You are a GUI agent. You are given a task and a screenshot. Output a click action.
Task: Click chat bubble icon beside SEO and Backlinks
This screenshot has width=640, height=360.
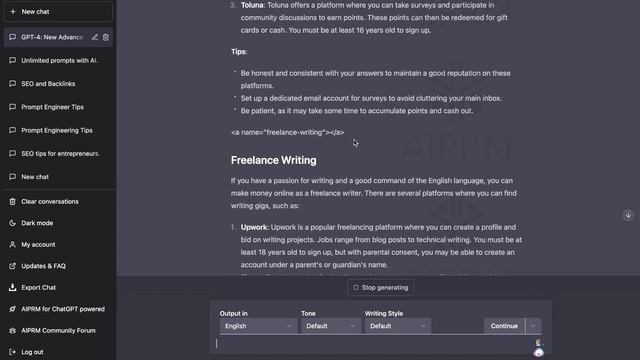[x=13, y=84]
